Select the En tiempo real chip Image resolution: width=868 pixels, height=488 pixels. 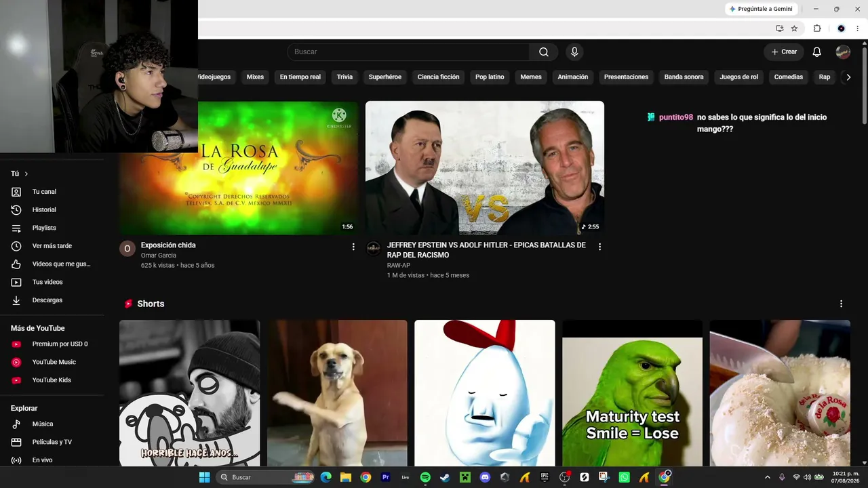click(x=300, y=77)
